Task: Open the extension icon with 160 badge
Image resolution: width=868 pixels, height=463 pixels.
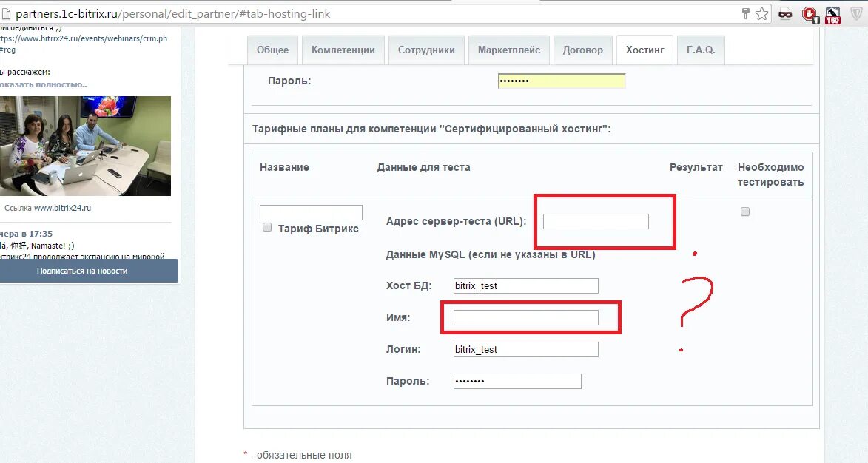Action: 832,15
